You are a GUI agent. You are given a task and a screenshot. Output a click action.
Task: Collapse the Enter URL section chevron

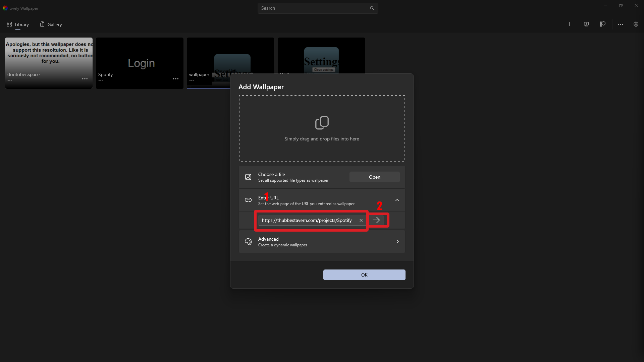pyautogui.click(x=397, y=200)
